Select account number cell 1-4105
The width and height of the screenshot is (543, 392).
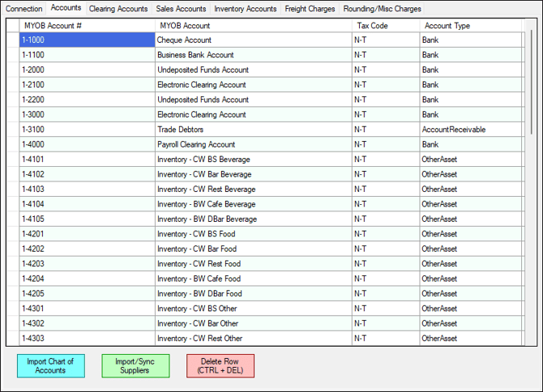tap(87, 219)
